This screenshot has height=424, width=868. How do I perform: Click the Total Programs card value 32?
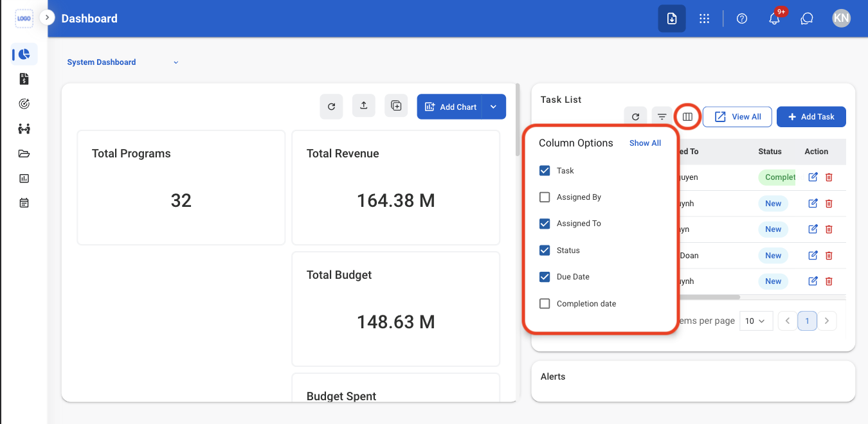coord(181,200)
